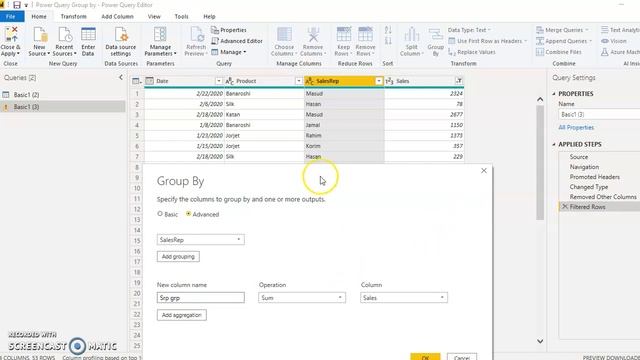Sort descending with the Z-A icon
The image size is (640, 360).
tap(388, 41)
